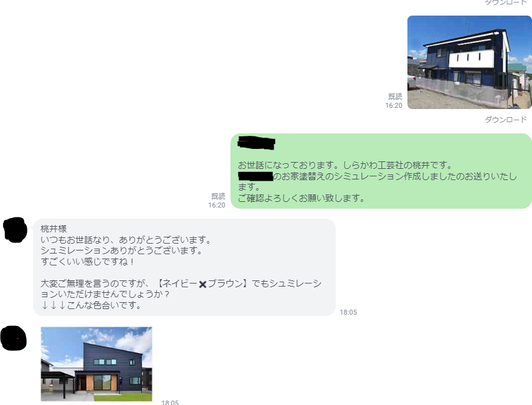Click the ご確認よろしくお願い致します line

point(302,198)
